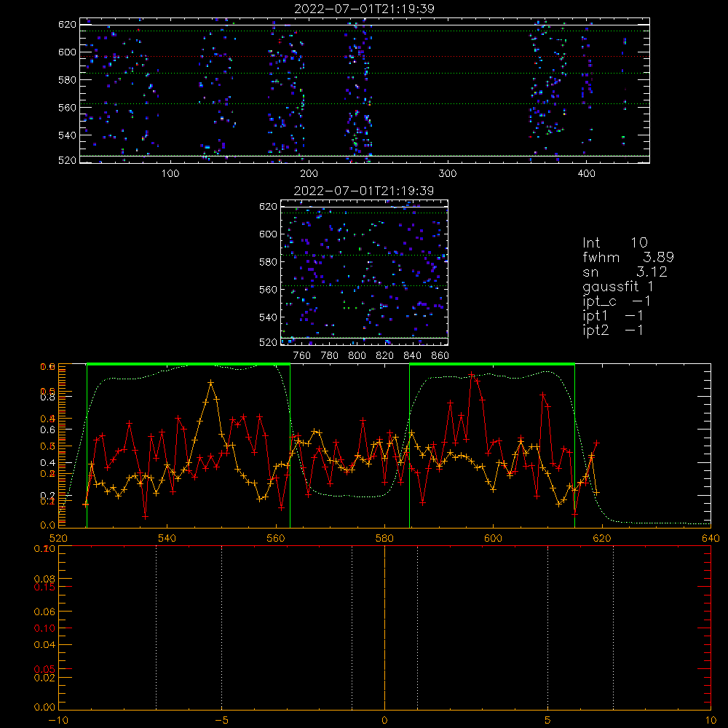Click the orange 0.08 y-axis label in bottom plot
This screenshot has width=728, height=728.
click(44, 579)
